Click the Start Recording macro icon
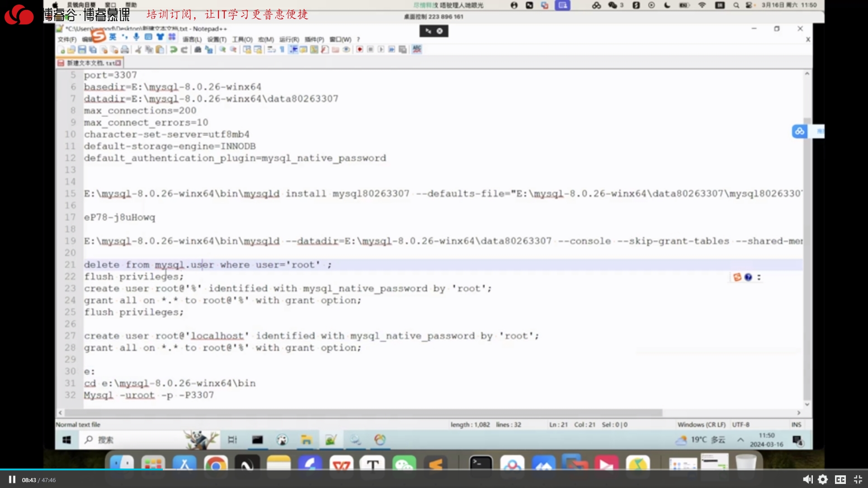 point(359,49)
